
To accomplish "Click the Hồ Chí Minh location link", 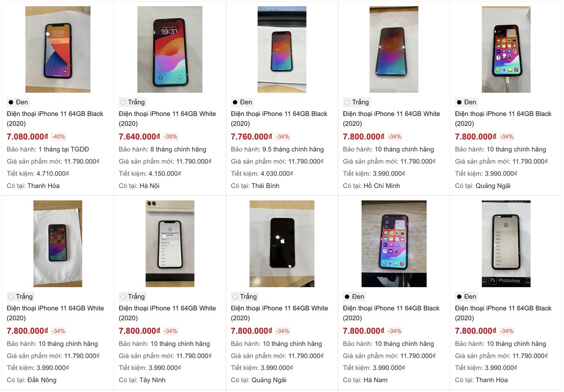I will tap(382, 186).
